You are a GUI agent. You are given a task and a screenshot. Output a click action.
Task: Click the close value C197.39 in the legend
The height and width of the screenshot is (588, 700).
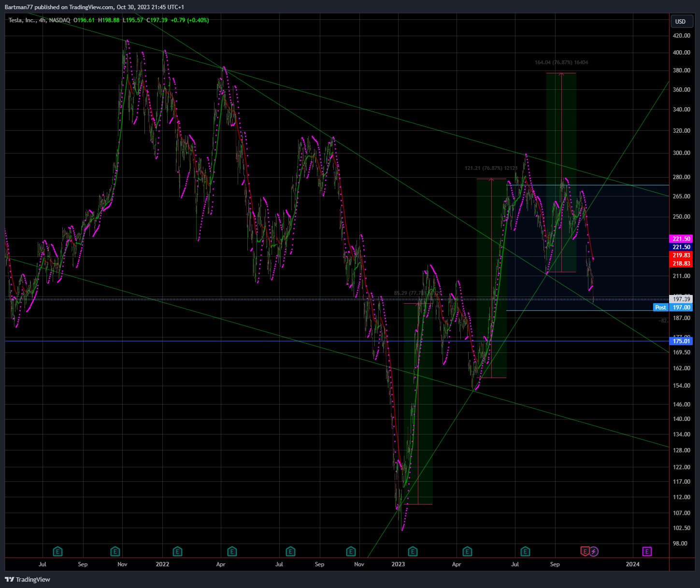click(157, 20)
